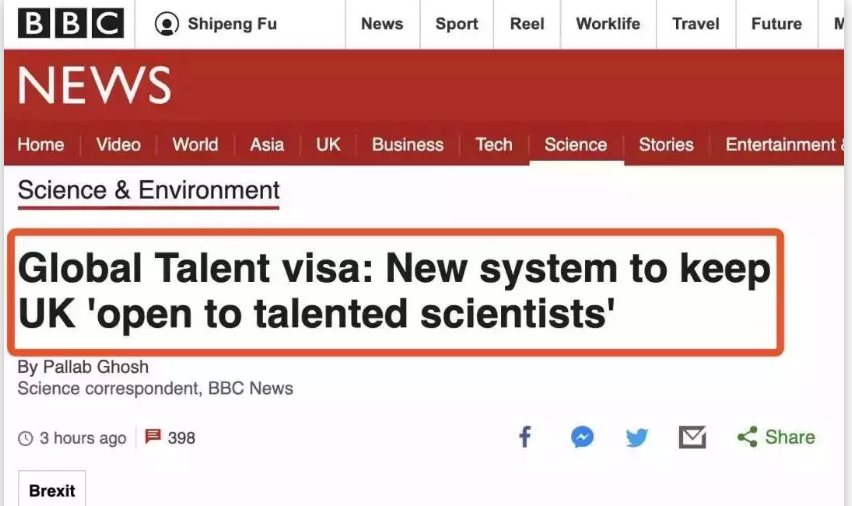Share article on Facebook
The width and height of the screenshot is (852, 506).
pos(525,437)
